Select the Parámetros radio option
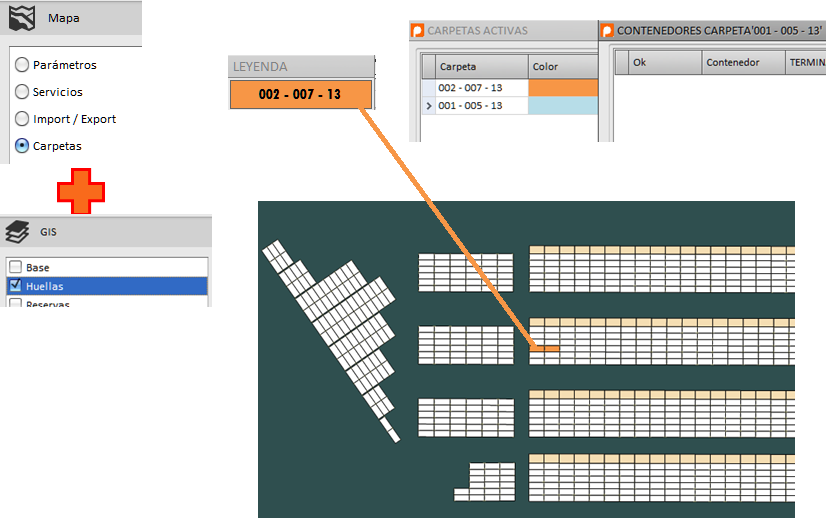This screenshot has width=826, height=518. [22, 65]
